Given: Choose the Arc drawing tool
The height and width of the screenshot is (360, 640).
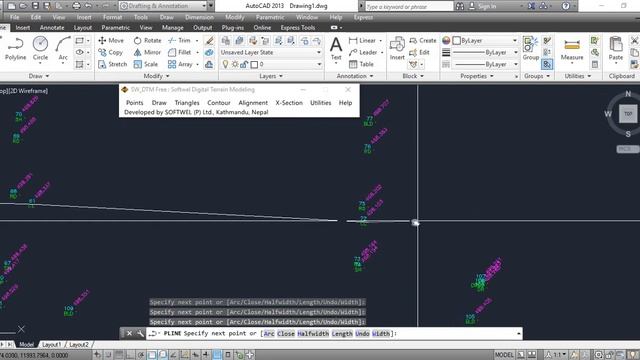Looking at the screenshot, I should click(63, 48).
